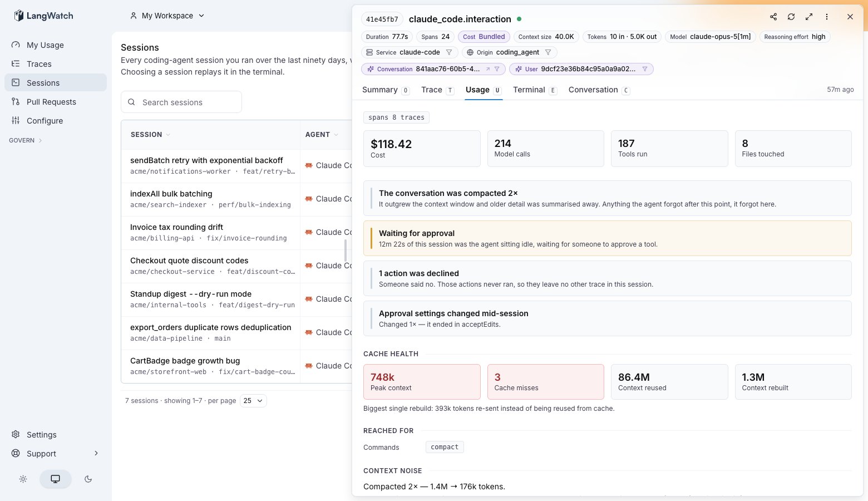The width and height of the screenshot is (868, 501).
Task: Click the LangWatch logo
Action: coord(43,16)
